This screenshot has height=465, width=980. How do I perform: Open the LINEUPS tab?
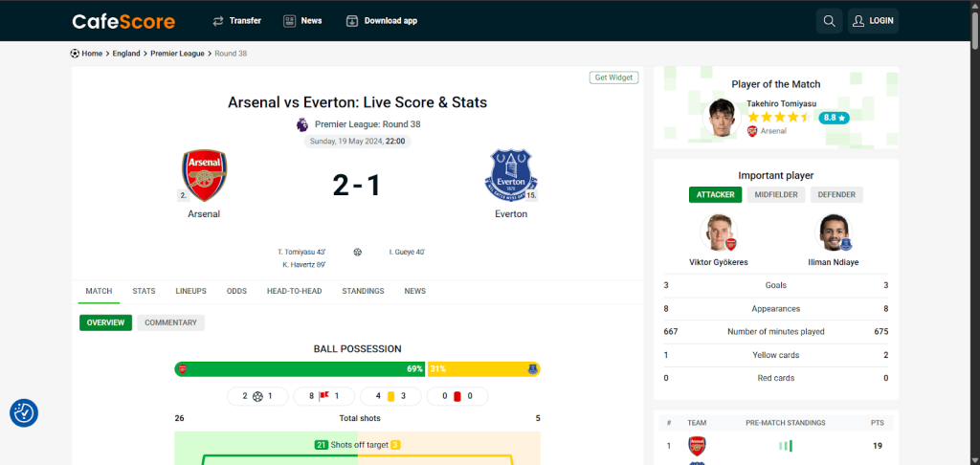[190, 291]
